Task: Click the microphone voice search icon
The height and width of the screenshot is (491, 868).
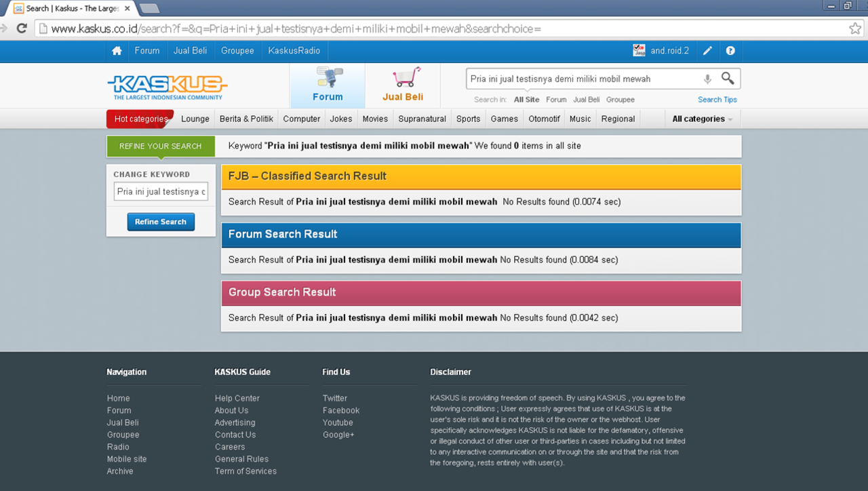Action: [x=707, y=79]
